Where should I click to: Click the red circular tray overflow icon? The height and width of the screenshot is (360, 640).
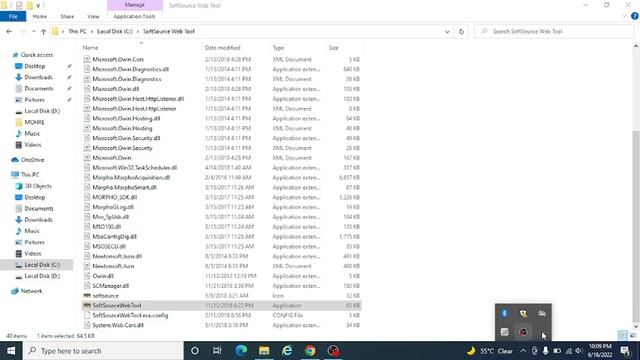523,332
